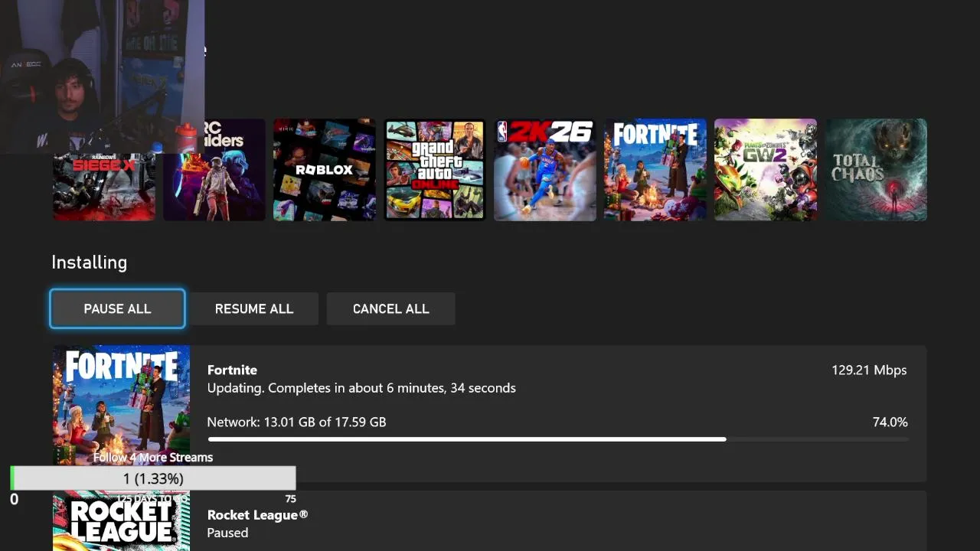980x551 pixels.
Task: Select the NBA 2K26 game tile
Action: pyautogui.click(x=545, y=170)
